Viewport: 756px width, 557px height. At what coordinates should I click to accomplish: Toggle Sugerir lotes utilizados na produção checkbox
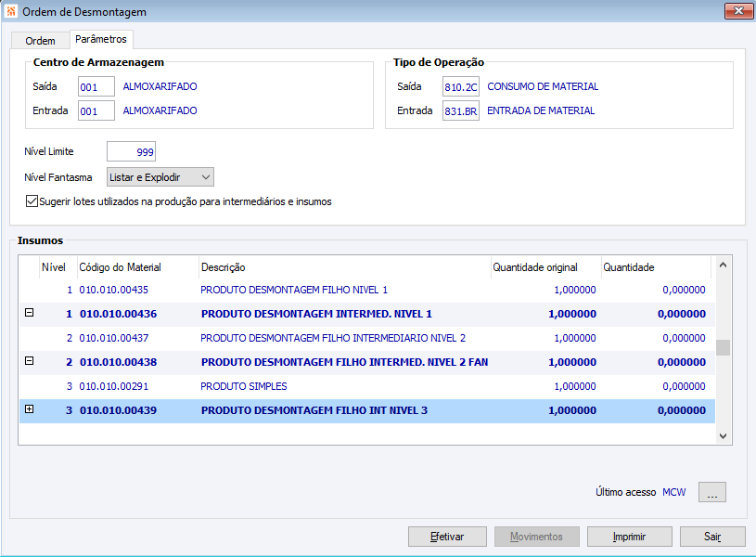[32, 201]
